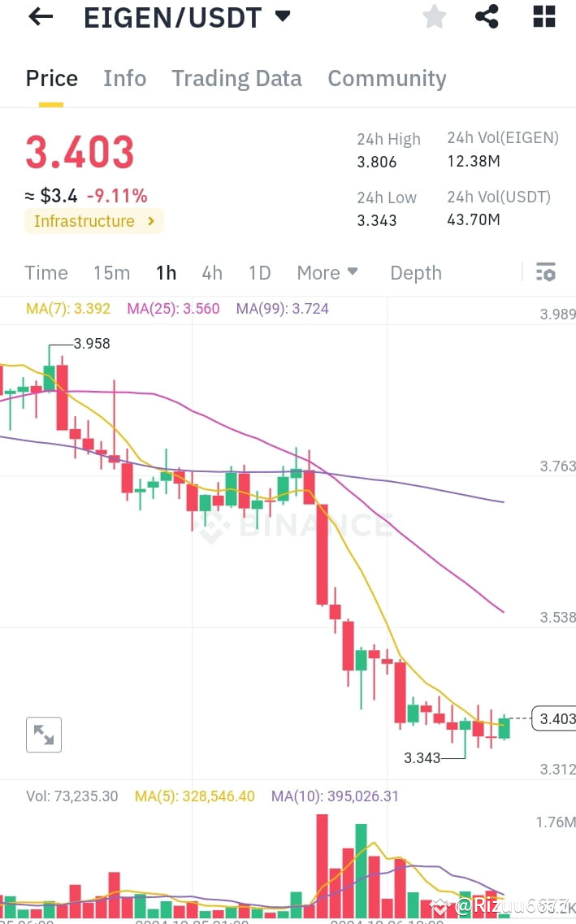
Task: Favorite EIGEN/USDT using the star icon
Action: click(434, 16)
